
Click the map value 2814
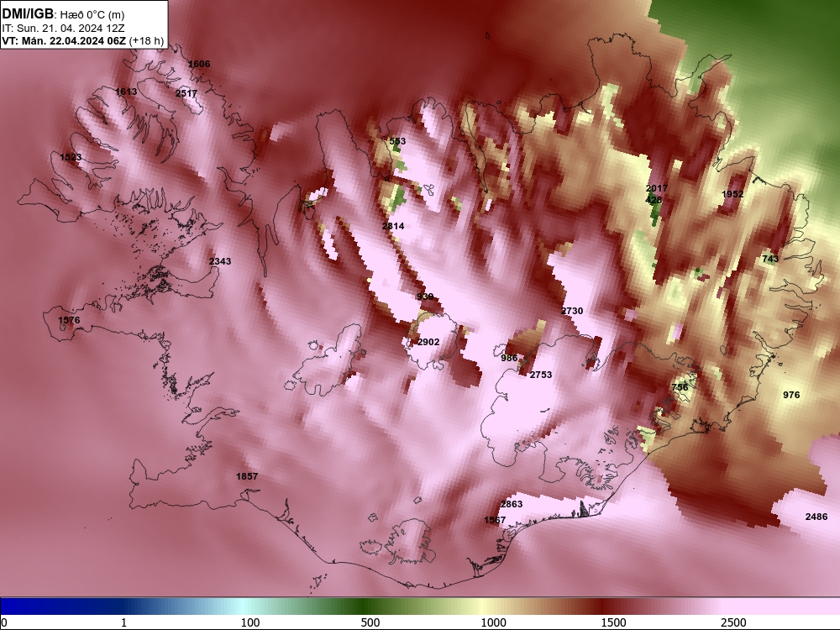(x=393, y=226)
